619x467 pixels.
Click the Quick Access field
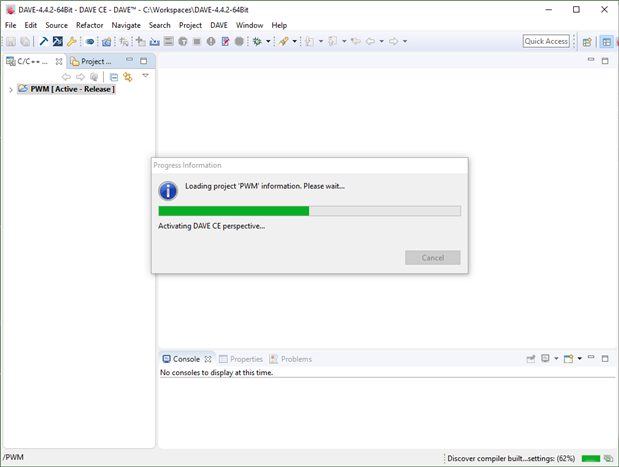pos(546,41)
